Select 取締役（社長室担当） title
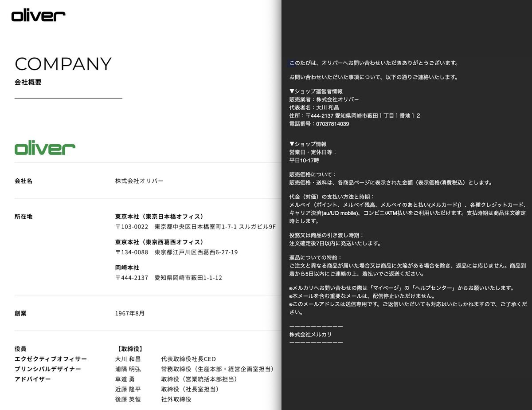The height and width of the screenshot is (410, 532). [x=190, y=390]
